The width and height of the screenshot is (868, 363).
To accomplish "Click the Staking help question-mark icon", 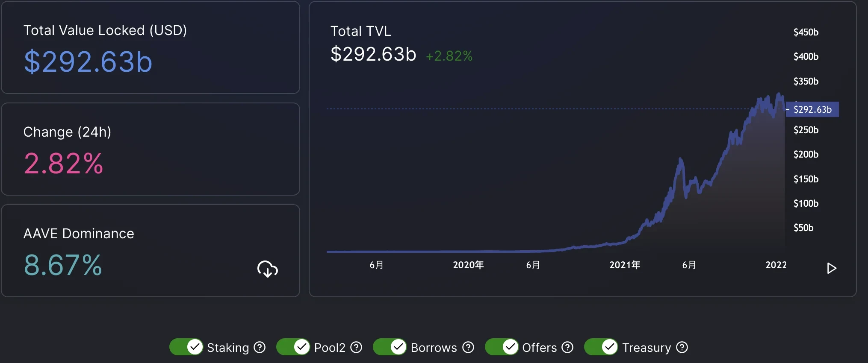I will 260,348.
